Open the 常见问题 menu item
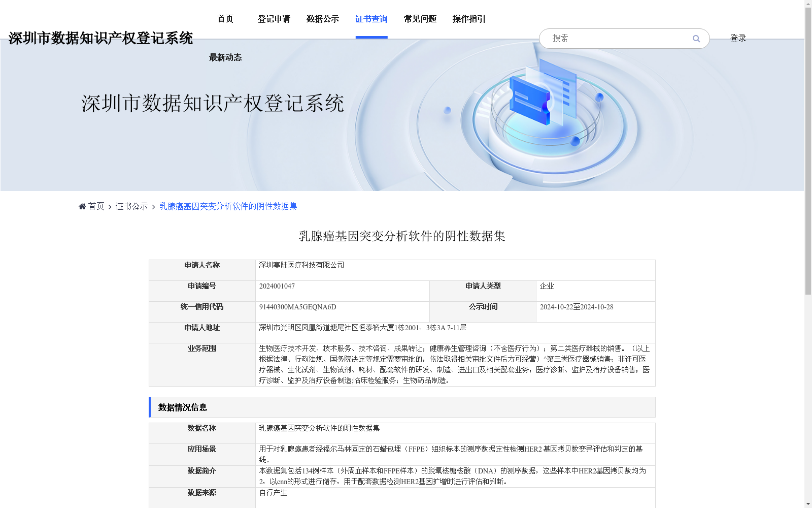The image size is (812, 508). (x=420, y=19)
